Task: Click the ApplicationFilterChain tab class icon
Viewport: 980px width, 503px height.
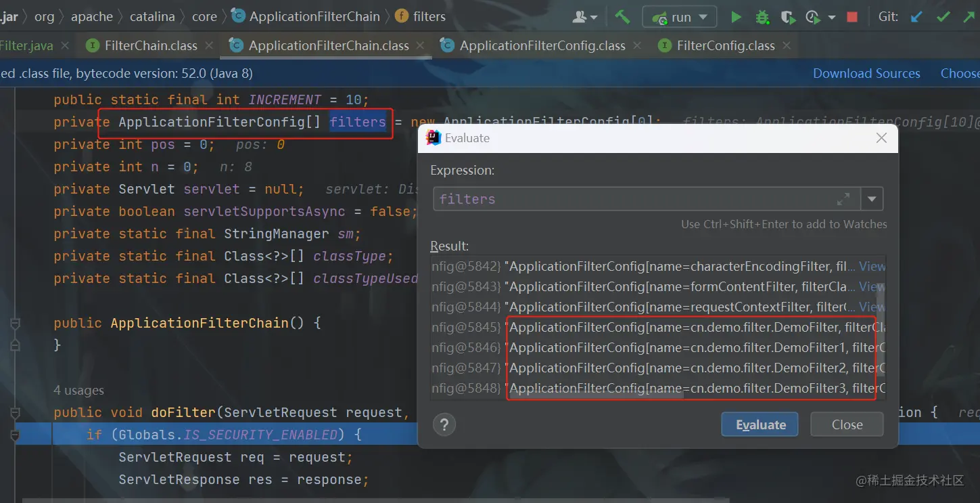Action: (x=236, y=45)
